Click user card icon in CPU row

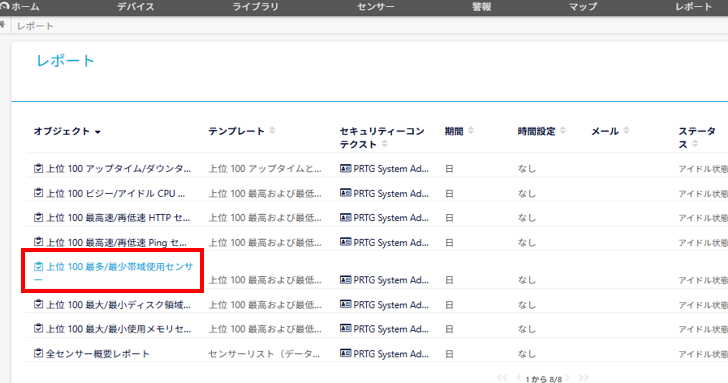pyautogui.click(x=345, y=193)
